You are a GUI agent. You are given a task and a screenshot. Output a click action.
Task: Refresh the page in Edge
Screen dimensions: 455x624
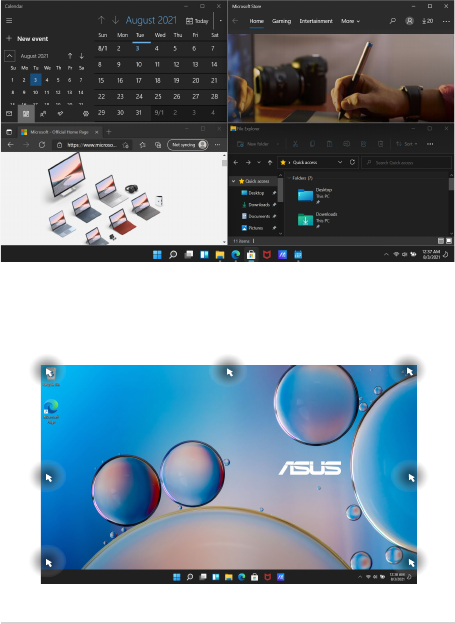[42, 145]
